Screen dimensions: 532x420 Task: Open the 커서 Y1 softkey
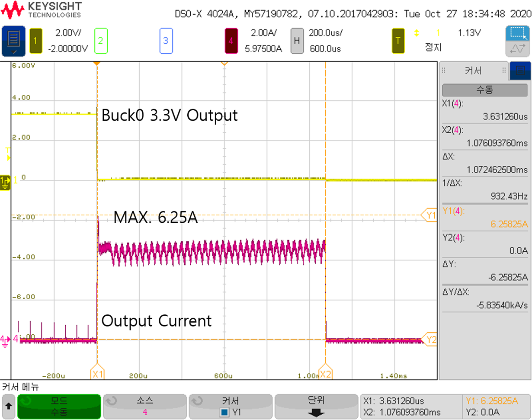point(230,407)
